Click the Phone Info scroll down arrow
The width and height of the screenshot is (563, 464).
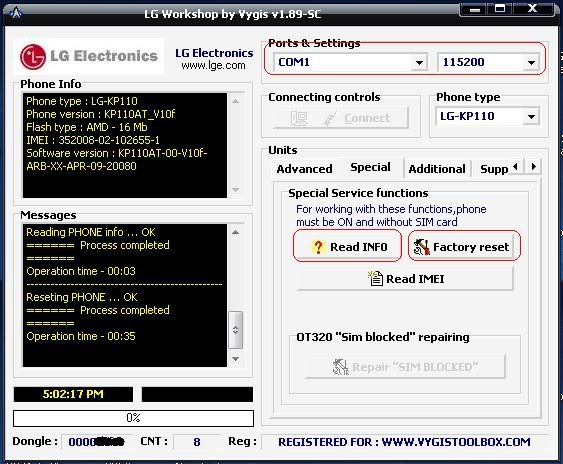pos(236,190)
